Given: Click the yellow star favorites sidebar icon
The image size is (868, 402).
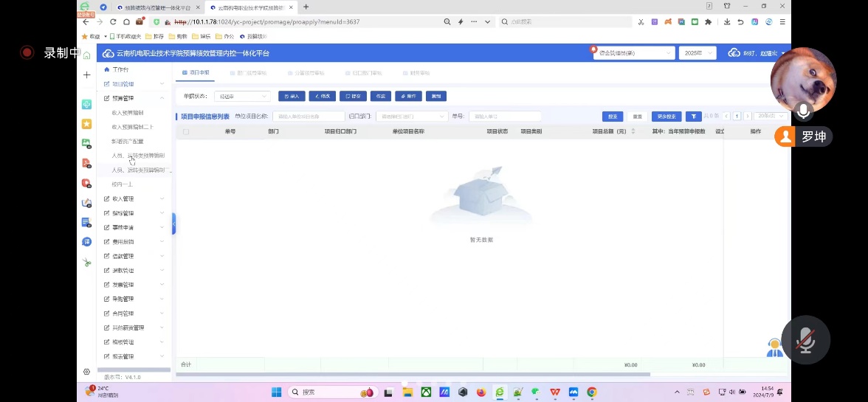Looking at the screenshot, I should coord(86,124).
